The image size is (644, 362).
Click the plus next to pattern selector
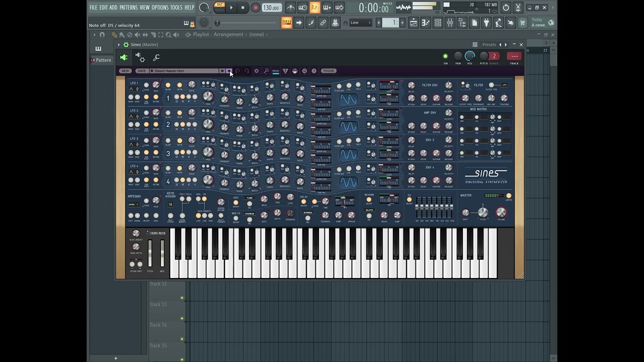click(402, 23)
